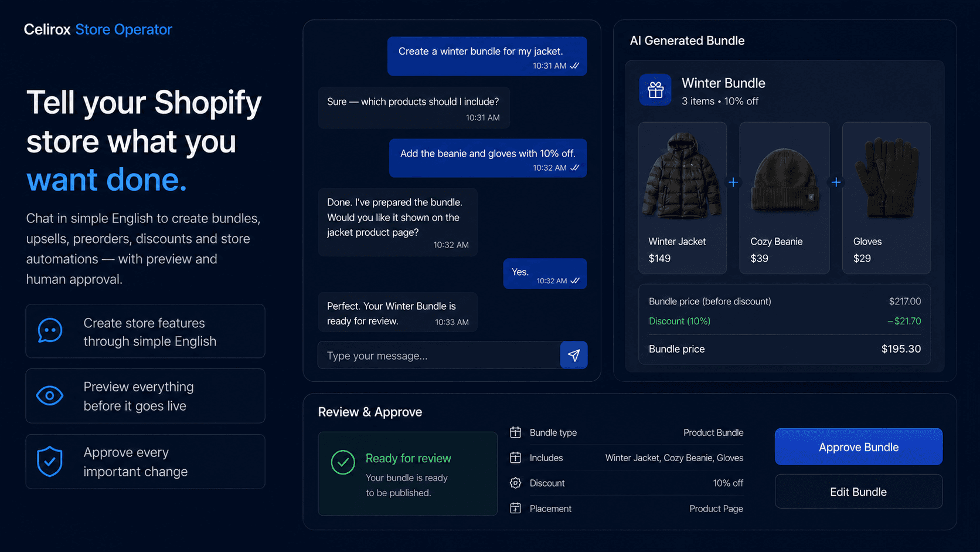Click the gift box Winter Bundle icon
980x552 pixels.
(x=655, y=90)
